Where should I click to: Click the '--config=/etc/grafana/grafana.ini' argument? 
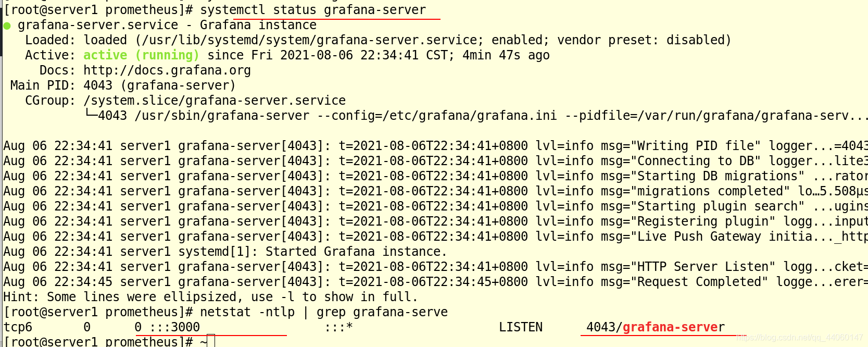[437, 116]
